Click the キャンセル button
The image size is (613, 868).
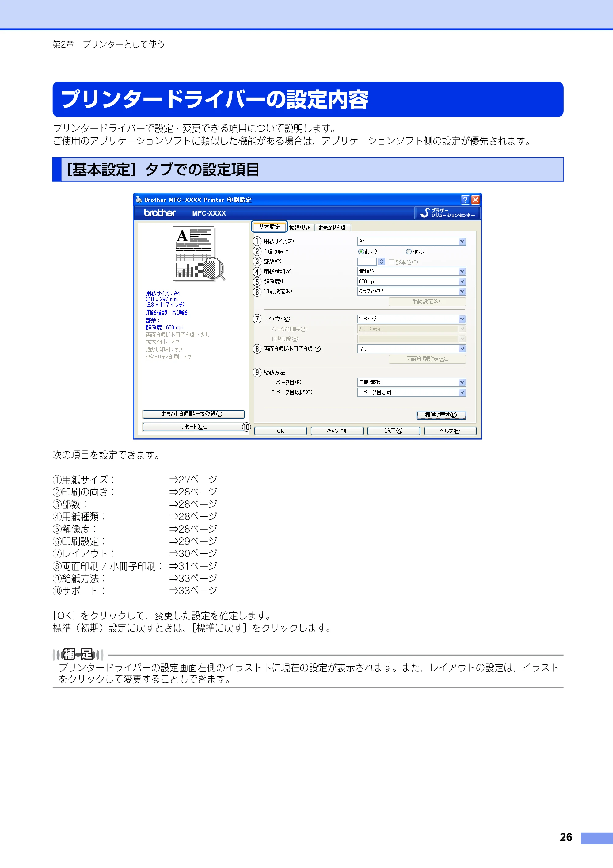coord(337,431)
